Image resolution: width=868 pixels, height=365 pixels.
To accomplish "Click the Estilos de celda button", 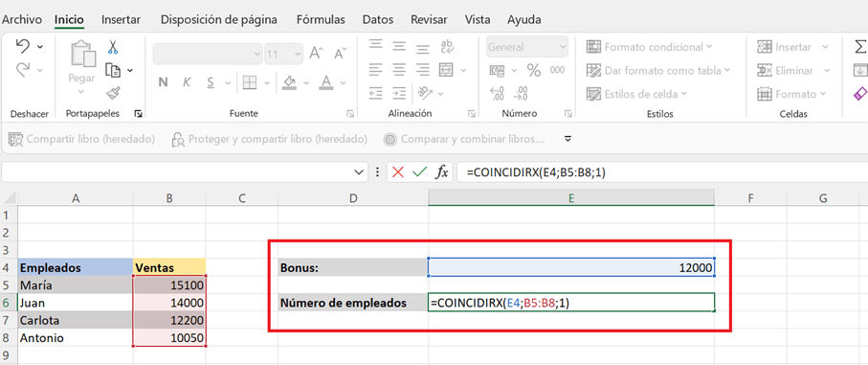I will coord(636,94).
